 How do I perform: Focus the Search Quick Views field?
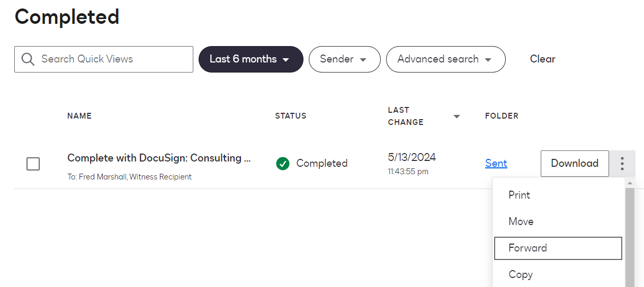pyautogui.click(x=114, y=59)
